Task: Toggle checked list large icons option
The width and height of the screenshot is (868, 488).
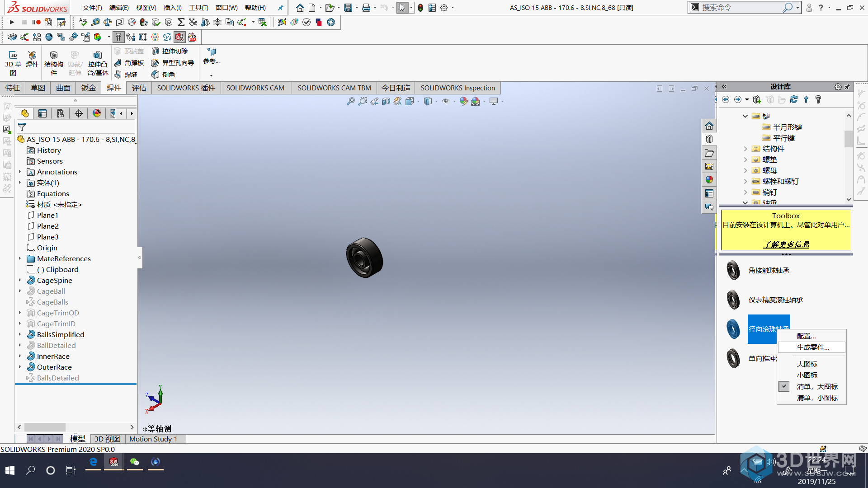Action: [811, 386]
